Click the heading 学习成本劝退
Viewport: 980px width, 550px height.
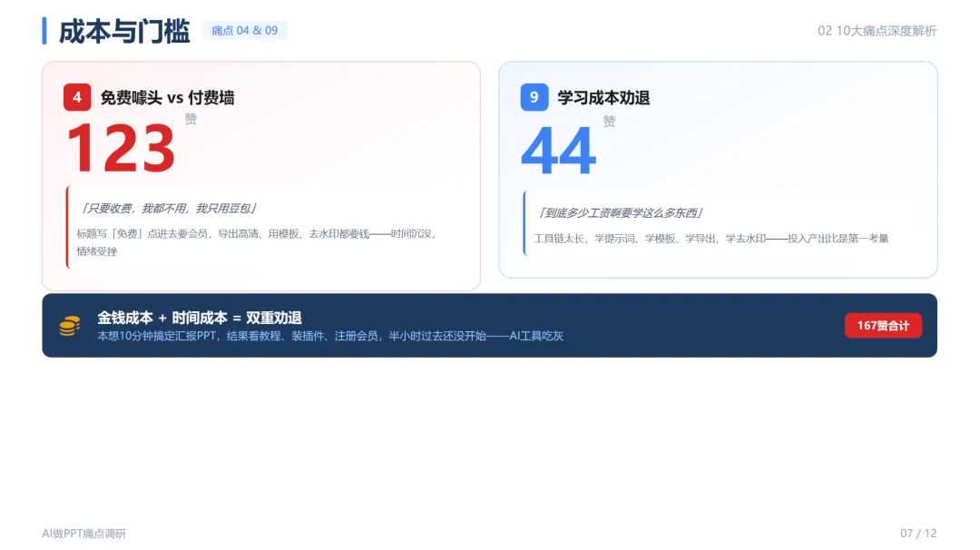pyautogui.click(x=603, y=98)
